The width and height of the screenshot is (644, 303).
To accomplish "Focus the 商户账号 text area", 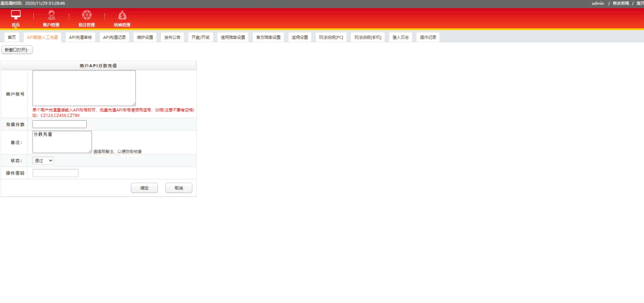I will 84,88.
